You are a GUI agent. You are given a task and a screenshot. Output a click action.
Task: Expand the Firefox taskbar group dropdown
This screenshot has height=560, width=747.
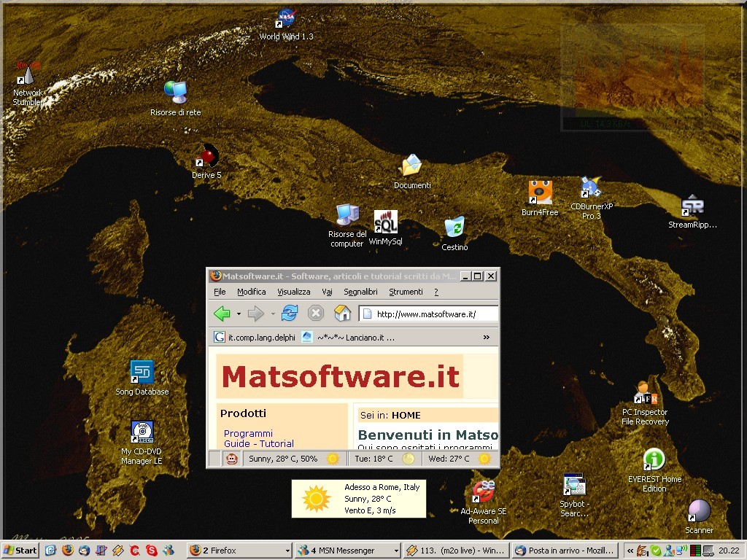[287, 551]
